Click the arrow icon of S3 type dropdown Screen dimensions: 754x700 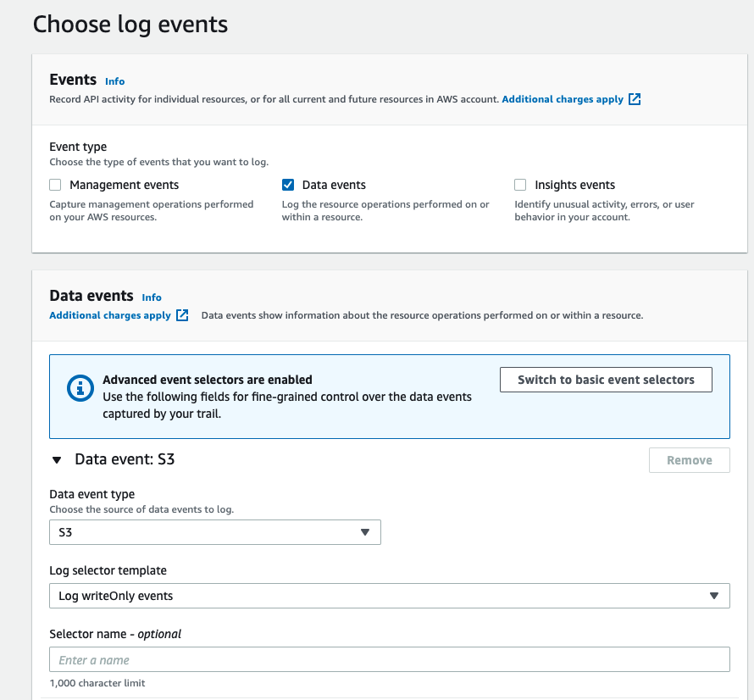365,532
